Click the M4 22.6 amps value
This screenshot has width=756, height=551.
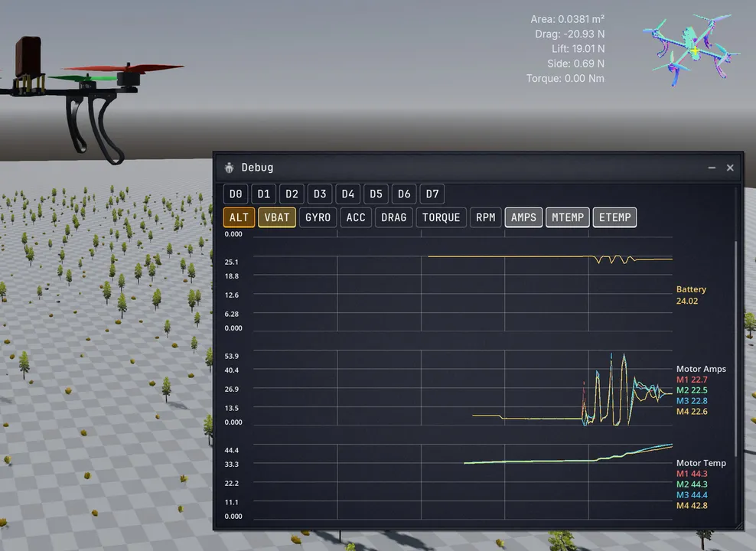point(692,412)
